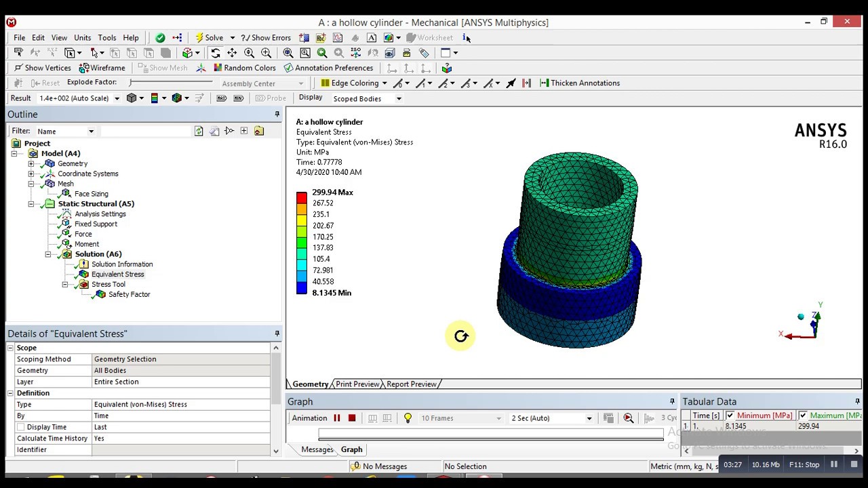Viewport: 868px width, 488px height.
Task: Toggle the Maximum [MPa] column checkbox
Action: click(x=803, y=415)
